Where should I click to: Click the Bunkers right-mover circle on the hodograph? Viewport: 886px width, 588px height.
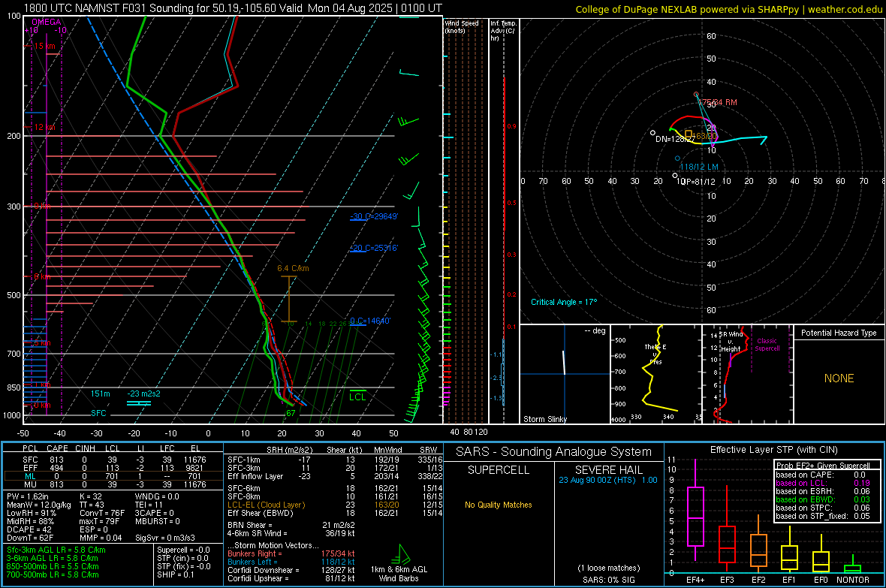click(696, 95)
